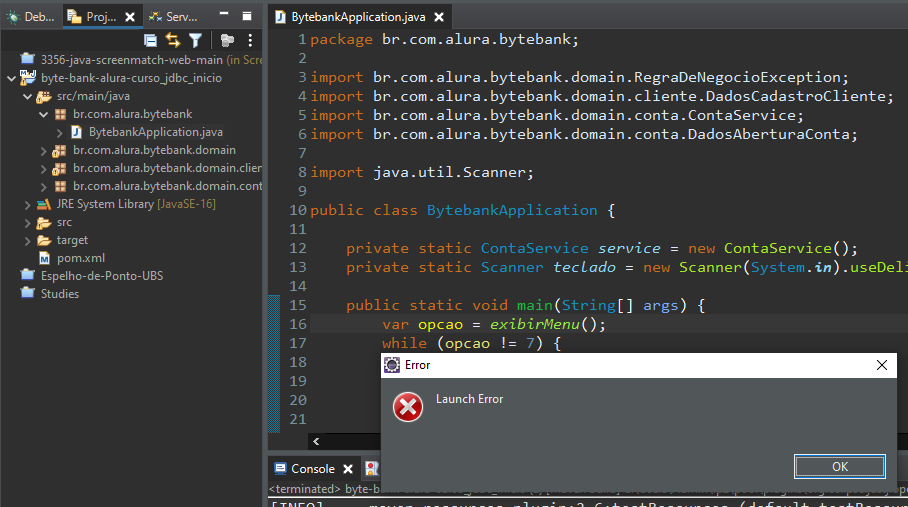This screenshot has height=507, width=908.
Task: Select src/main/java source folder
Action: click(x=93, y=96)
